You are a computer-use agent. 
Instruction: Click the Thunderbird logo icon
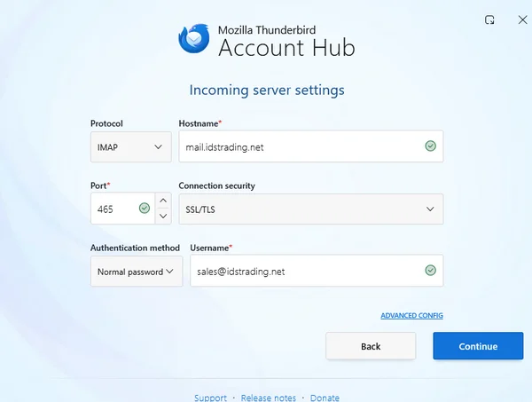194,37
